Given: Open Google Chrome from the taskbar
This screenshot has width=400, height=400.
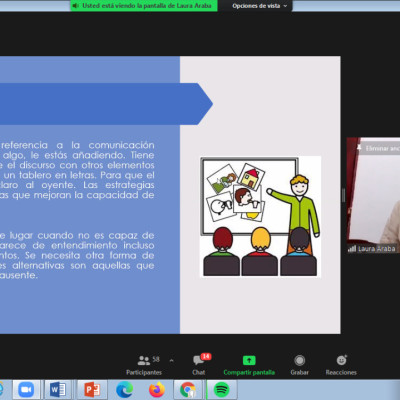Looking at the screenshot, I should click(188, 390).
